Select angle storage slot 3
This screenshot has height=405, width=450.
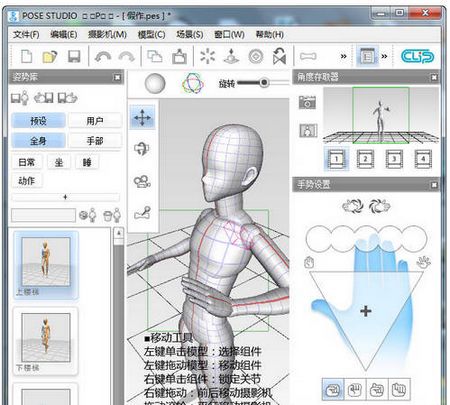(394, 159)
